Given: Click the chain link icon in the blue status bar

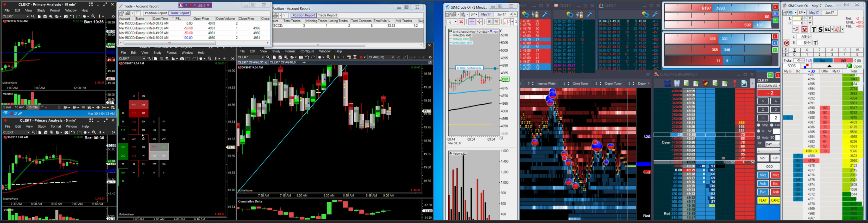Looking at the screenshot, I should tap(20, 113).
